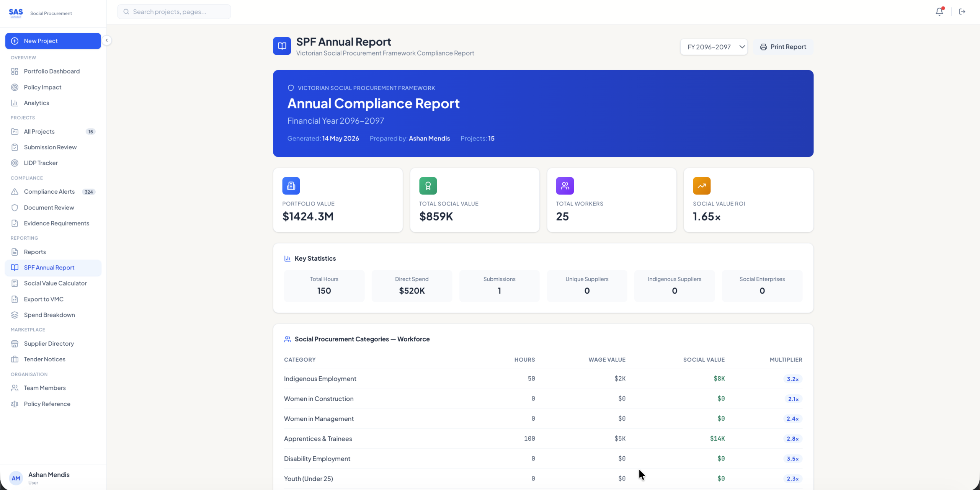The width and height of the screenshot is (980, 490).
Task: Click the Team Members people icon
Action: click(15, 388)
